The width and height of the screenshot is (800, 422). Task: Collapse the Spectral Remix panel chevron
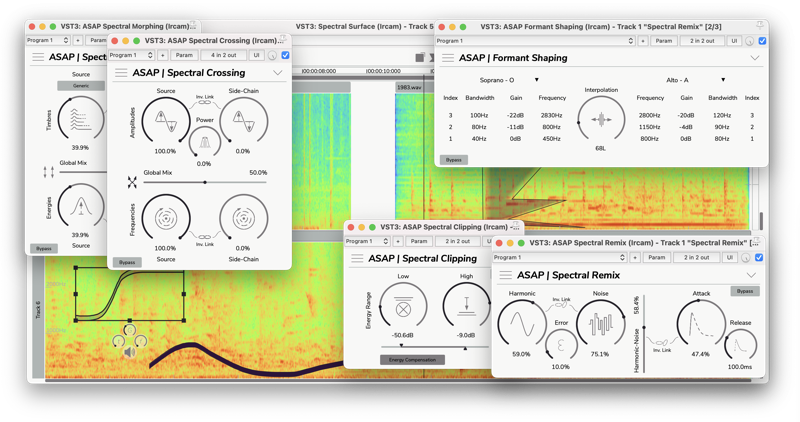(x=751, y=275)
